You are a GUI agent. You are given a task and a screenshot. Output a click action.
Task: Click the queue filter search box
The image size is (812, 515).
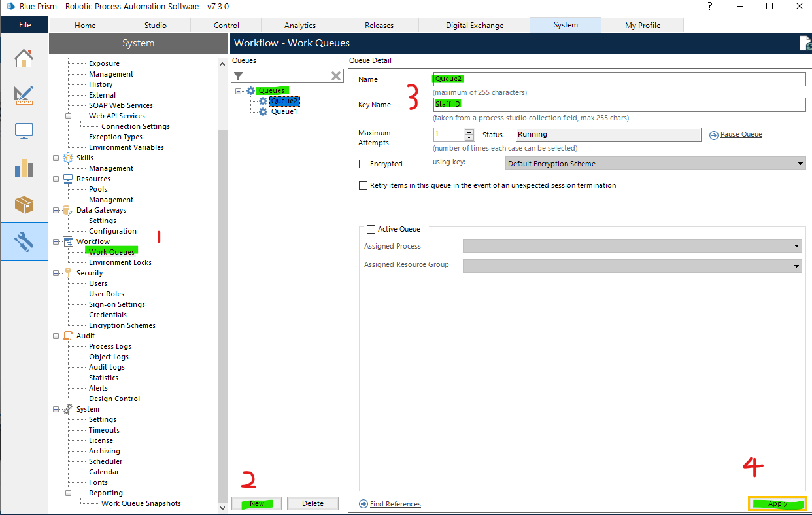(x=286, y=76)
